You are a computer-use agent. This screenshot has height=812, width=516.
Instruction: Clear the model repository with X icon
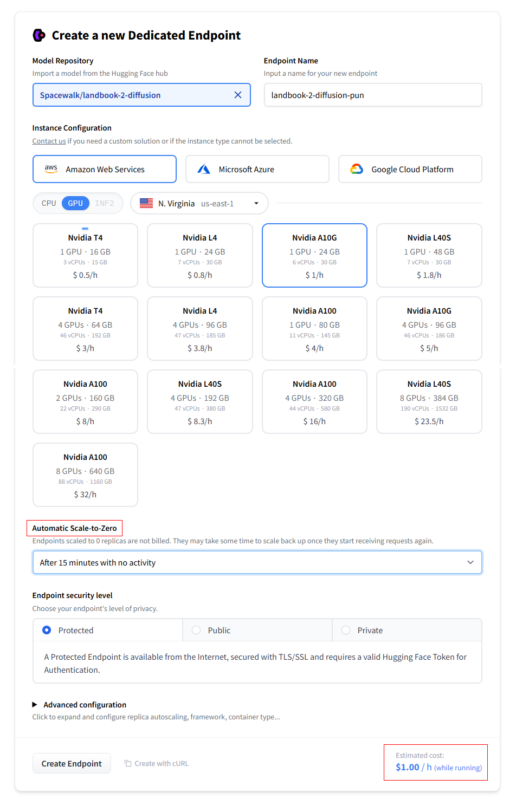pyautogui.click(x=237, y=95)
